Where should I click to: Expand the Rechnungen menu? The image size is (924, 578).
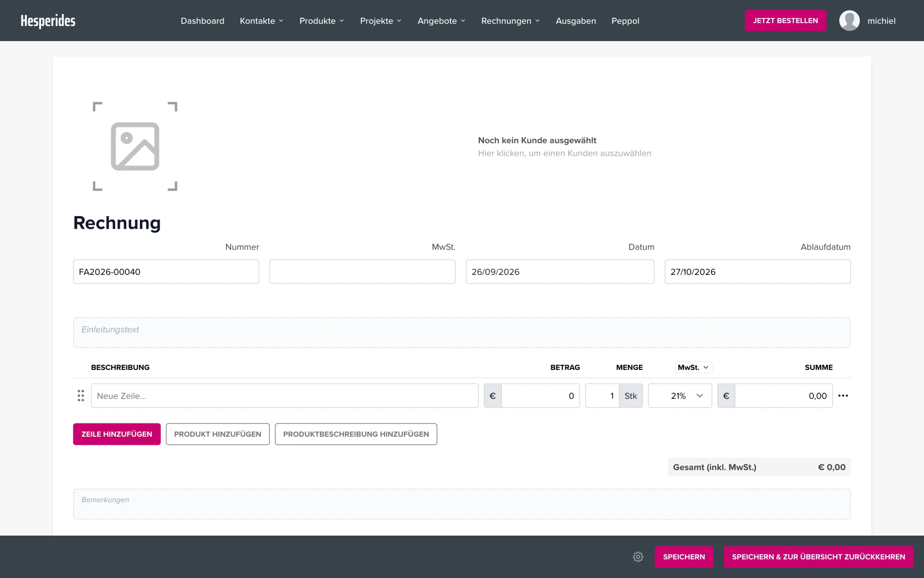pyautogui.click(x=510, y=21)
